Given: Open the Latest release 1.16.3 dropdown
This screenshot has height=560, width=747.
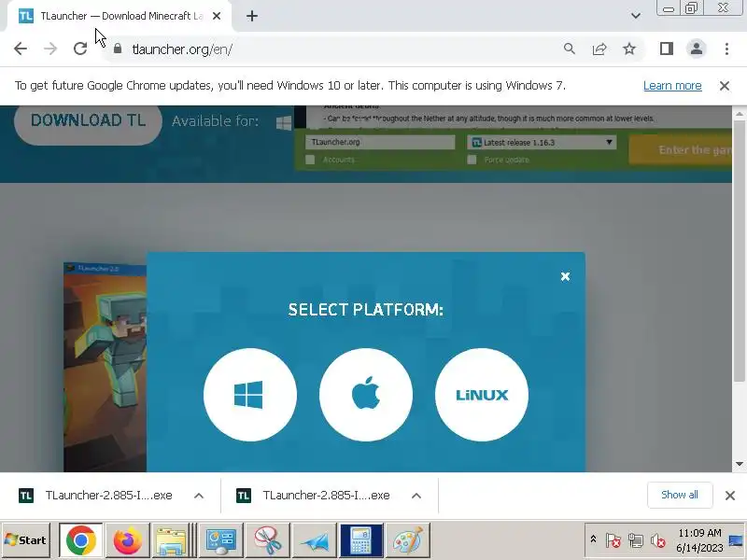Looking at the screenshot, I should (x=542, y=143).
